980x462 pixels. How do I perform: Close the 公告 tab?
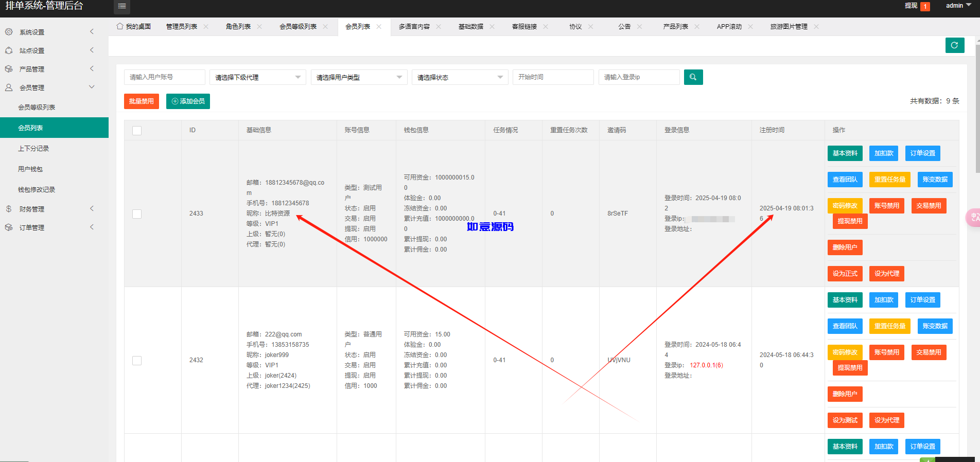coord(639,27)
